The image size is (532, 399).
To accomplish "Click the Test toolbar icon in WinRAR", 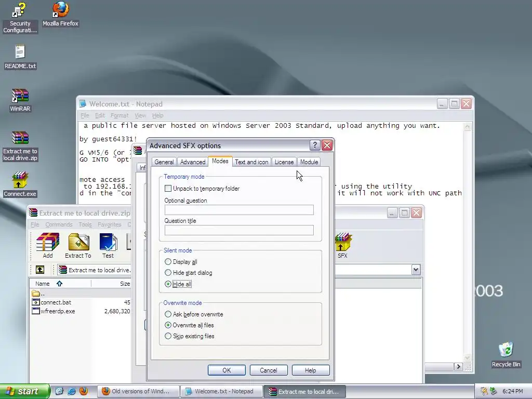I will pyautogui.click(x=108, y=246).
